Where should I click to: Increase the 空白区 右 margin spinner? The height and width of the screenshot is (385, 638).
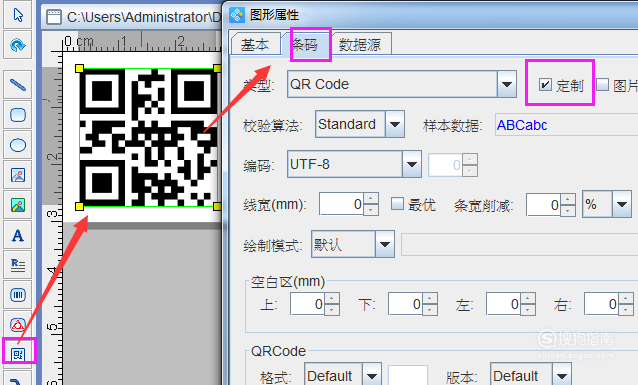click(x=626, y=299)
